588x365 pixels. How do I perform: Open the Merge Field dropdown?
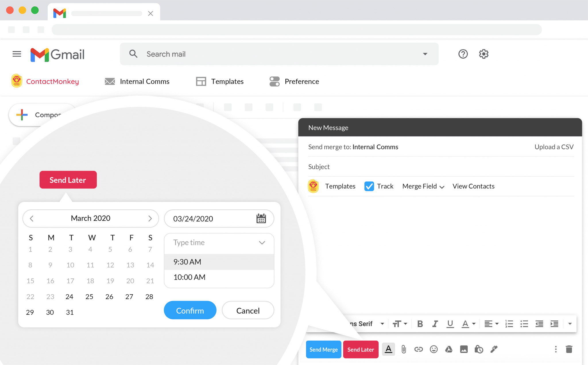(x=423, y=186)
